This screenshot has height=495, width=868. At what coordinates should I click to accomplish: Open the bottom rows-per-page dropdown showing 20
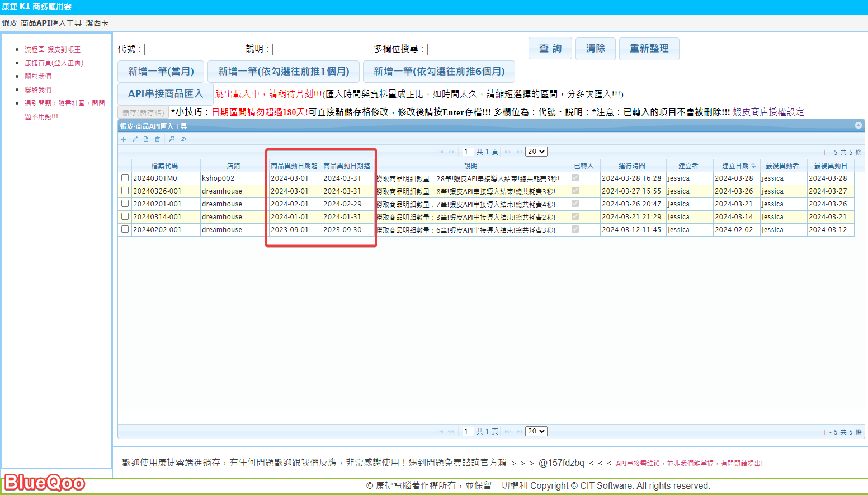point(536,431)
